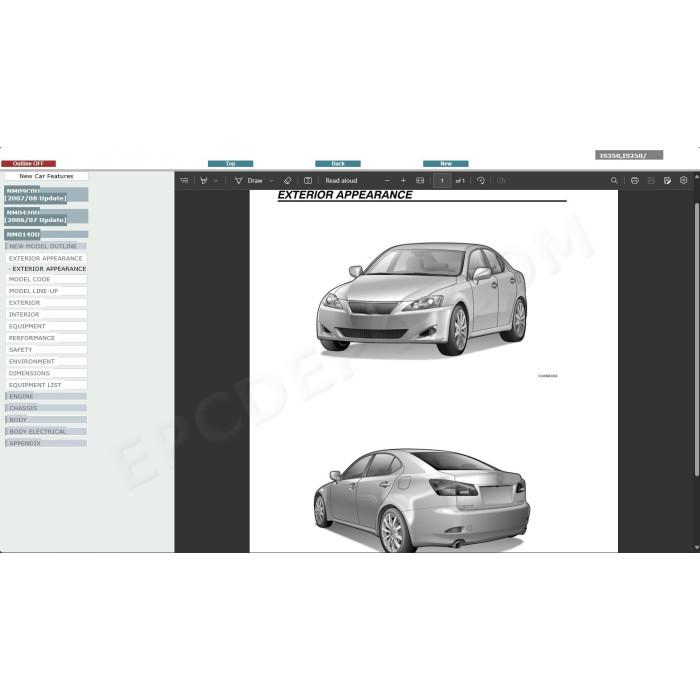Zoom out with the minus icon
The image size is (700, 700).
pos(388,180)
